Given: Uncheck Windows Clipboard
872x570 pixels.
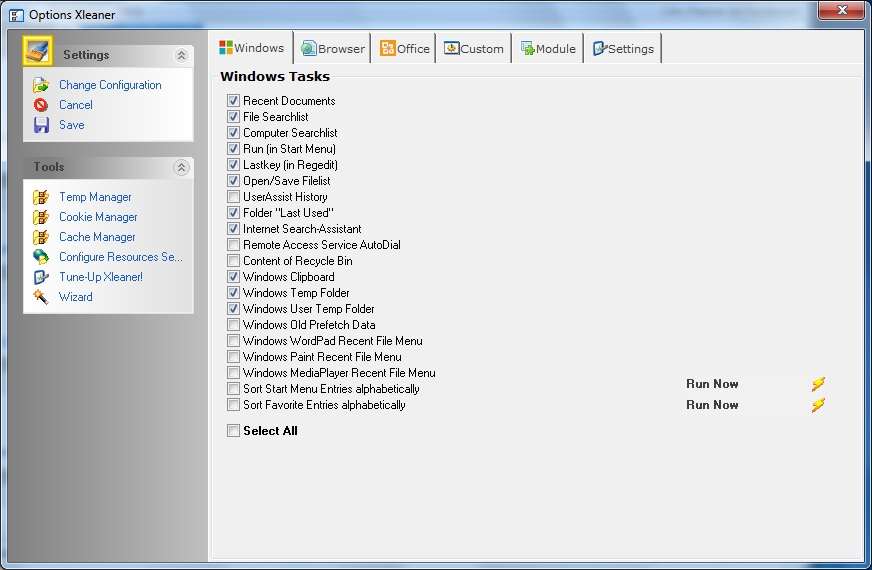Looking at the screenshot, I should tap(234, 276).
